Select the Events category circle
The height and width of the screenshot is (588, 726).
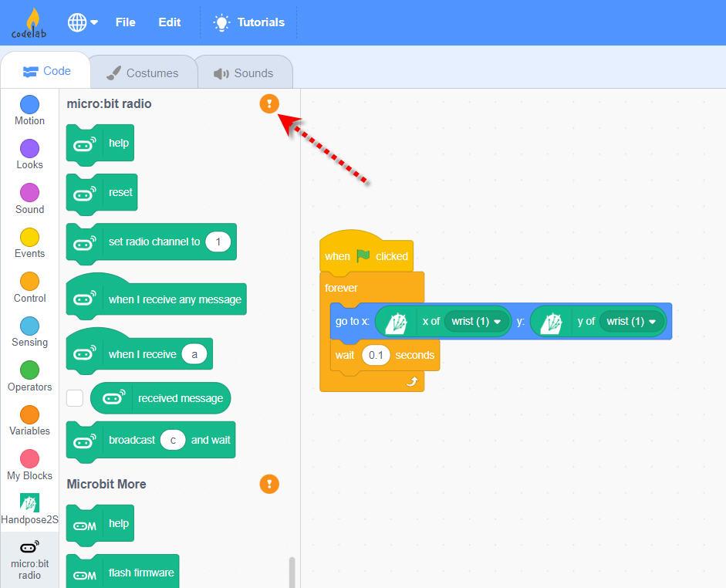pyautogui.click(x=29, y=237)
